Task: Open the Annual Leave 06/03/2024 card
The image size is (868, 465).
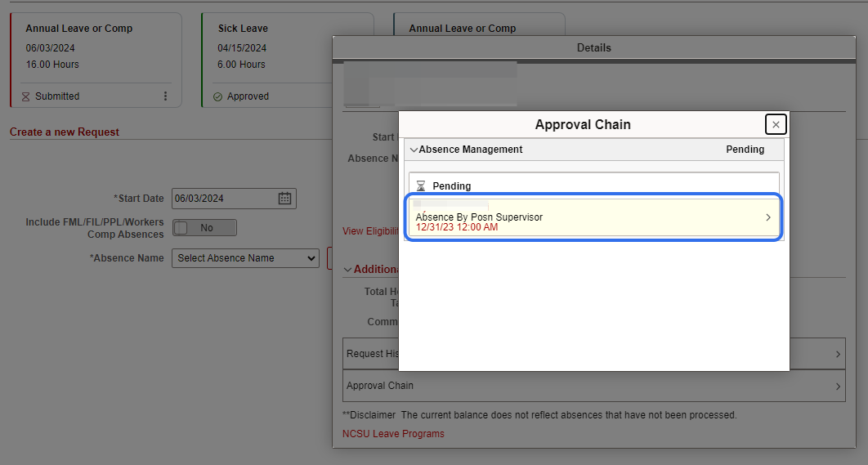Action: tap(96, 60)
